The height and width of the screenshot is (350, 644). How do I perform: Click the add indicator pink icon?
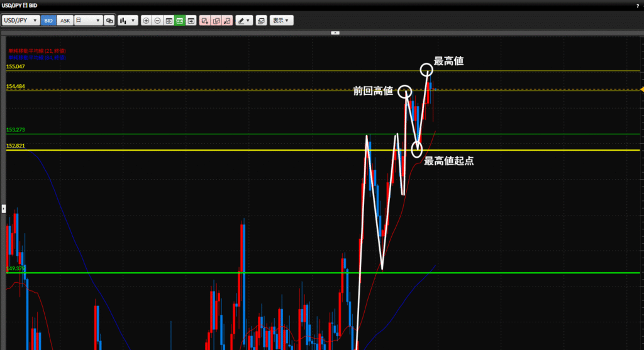click(x=204, y=20)
